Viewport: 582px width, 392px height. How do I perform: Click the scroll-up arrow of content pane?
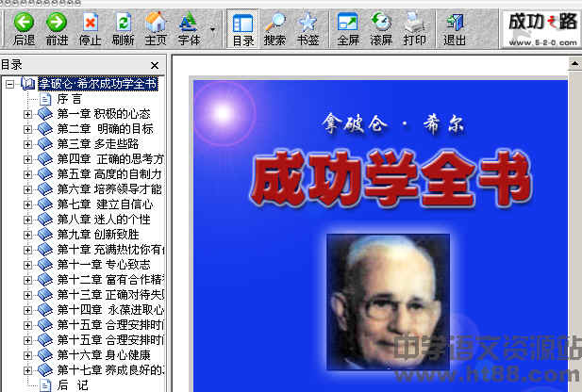pyautogui.click(x=575, y=63)
